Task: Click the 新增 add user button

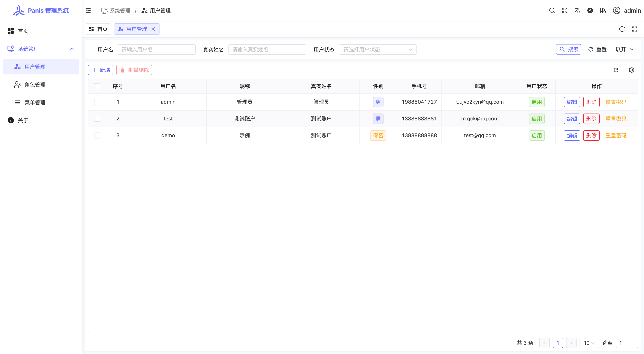Action: [x=100, y=70]
